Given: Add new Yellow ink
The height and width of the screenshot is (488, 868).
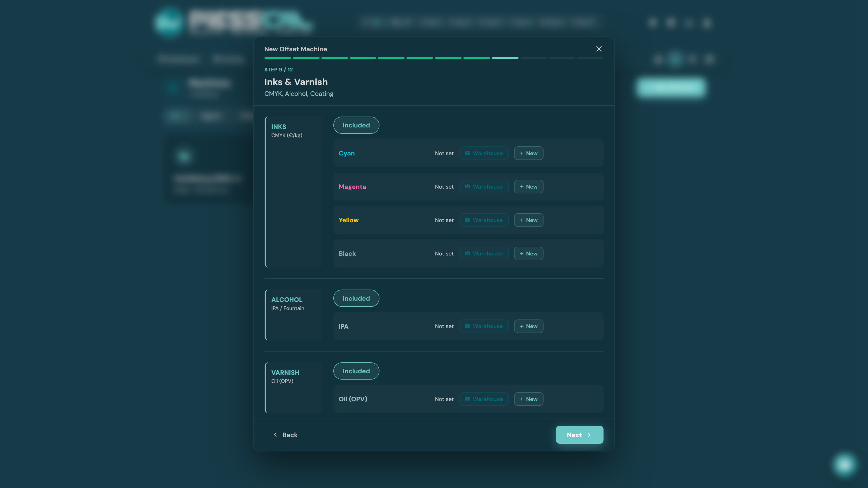Looking at the screenshot, I should point(528,220).
